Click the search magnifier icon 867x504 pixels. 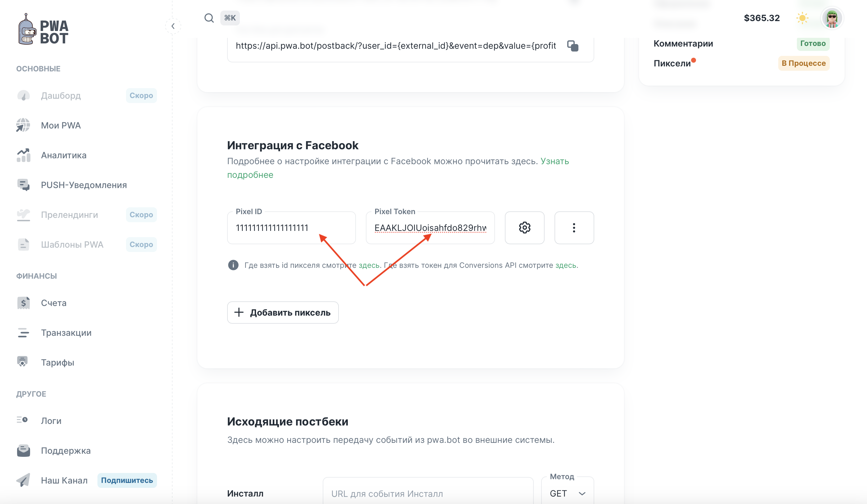[209, 18]
